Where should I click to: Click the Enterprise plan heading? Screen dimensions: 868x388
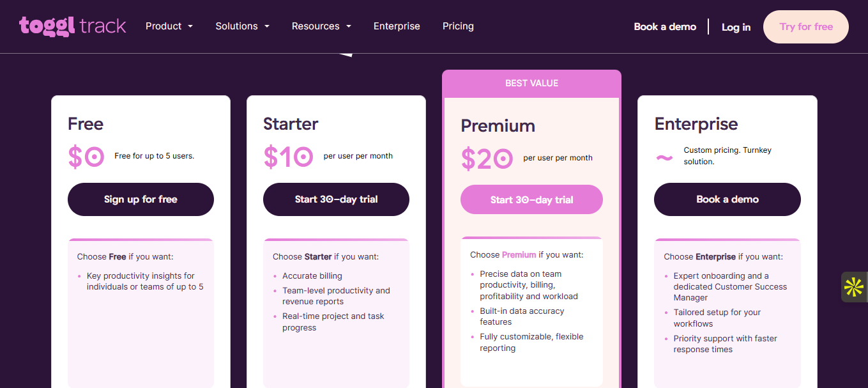(696, 124)
